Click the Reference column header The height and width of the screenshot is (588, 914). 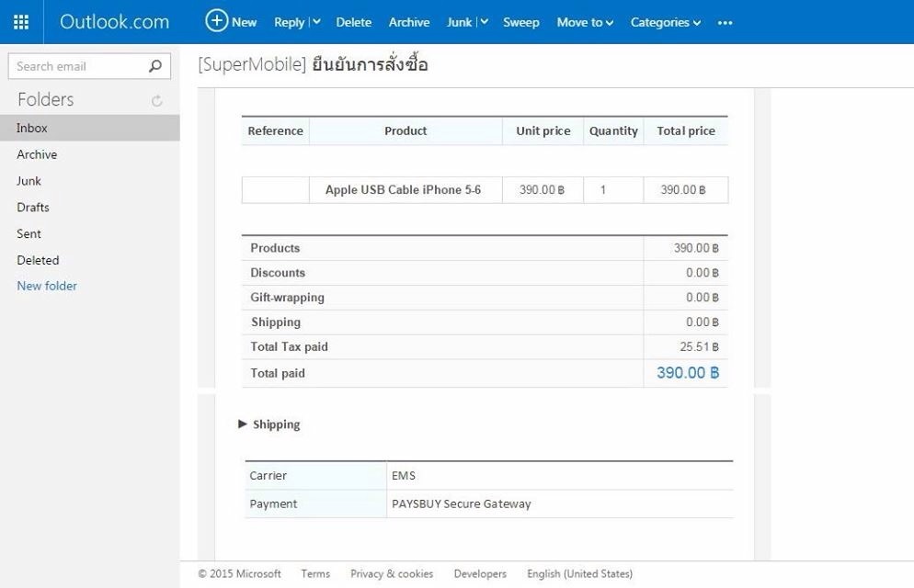pos(275,131)
